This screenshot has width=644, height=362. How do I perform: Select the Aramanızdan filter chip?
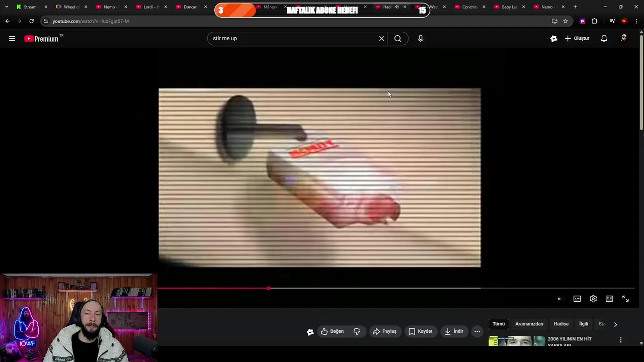[529, 324]
